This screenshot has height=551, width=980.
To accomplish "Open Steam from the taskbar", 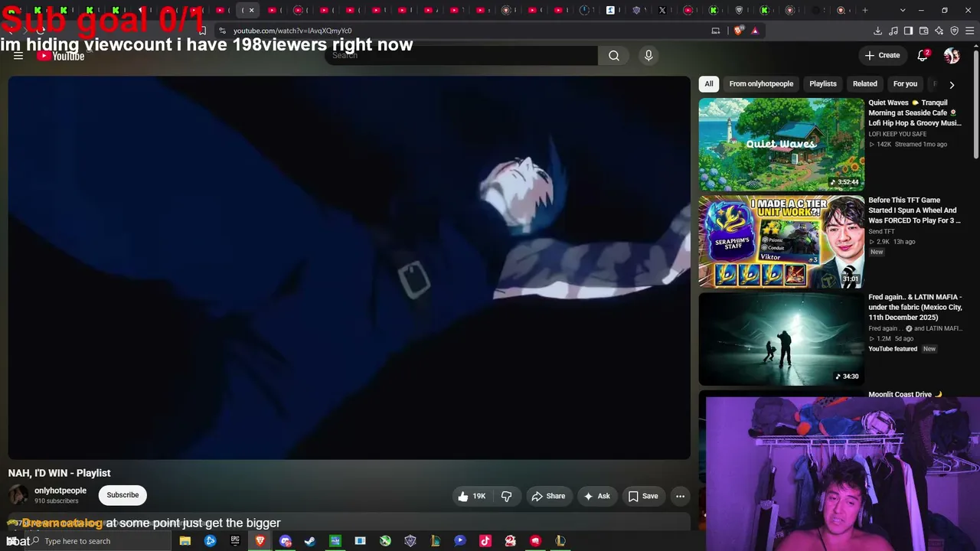I will point(310,541).
